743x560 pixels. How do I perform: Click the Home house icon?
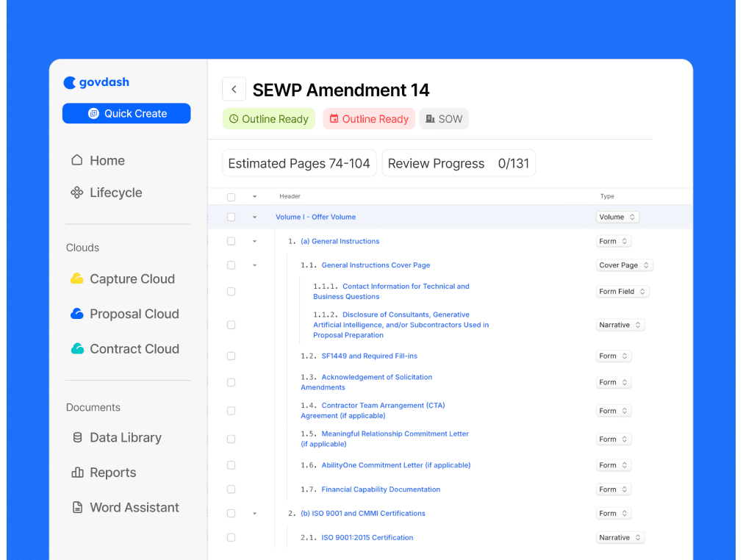click(x=76, y=160)
